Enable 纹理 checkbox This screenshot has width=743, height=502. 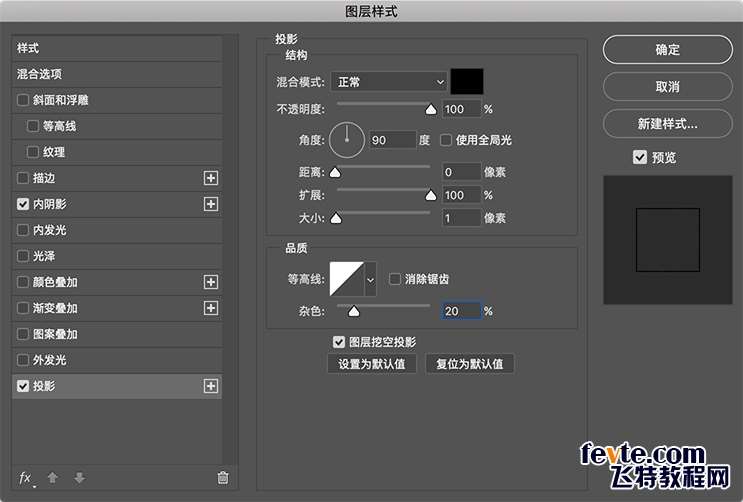[x=33, y=152]
